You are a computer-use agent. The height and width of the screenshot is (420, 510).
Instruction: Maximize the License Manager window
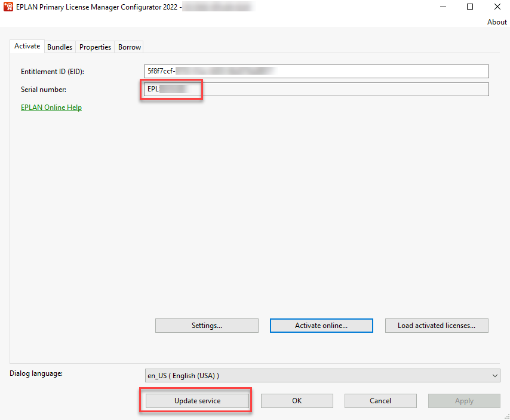click(470, 7)
